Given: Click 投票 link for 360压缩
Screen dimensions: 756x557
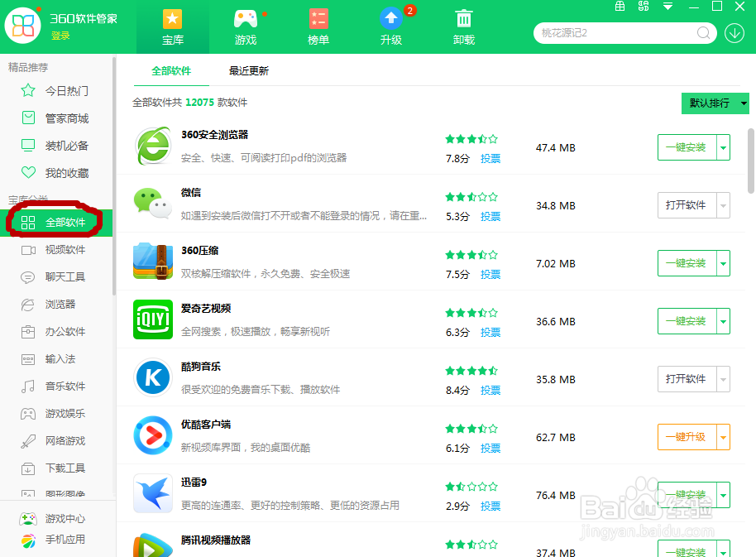Looking at the screenshot, I should click(490, 275).
